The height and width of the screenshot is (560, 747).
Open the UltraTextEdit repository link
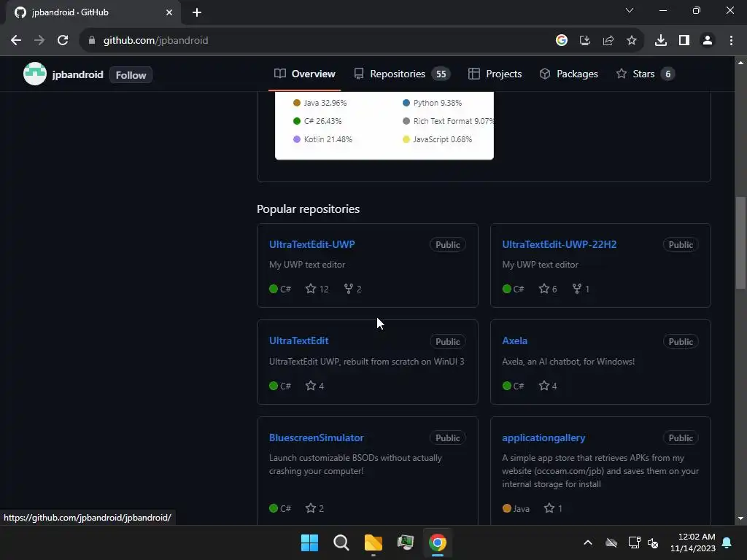coord(298,341)
